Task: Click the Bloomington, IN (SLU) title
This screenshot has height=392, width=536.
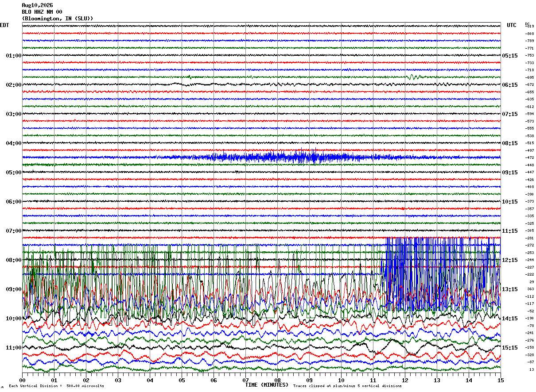Action: point(58,19)
